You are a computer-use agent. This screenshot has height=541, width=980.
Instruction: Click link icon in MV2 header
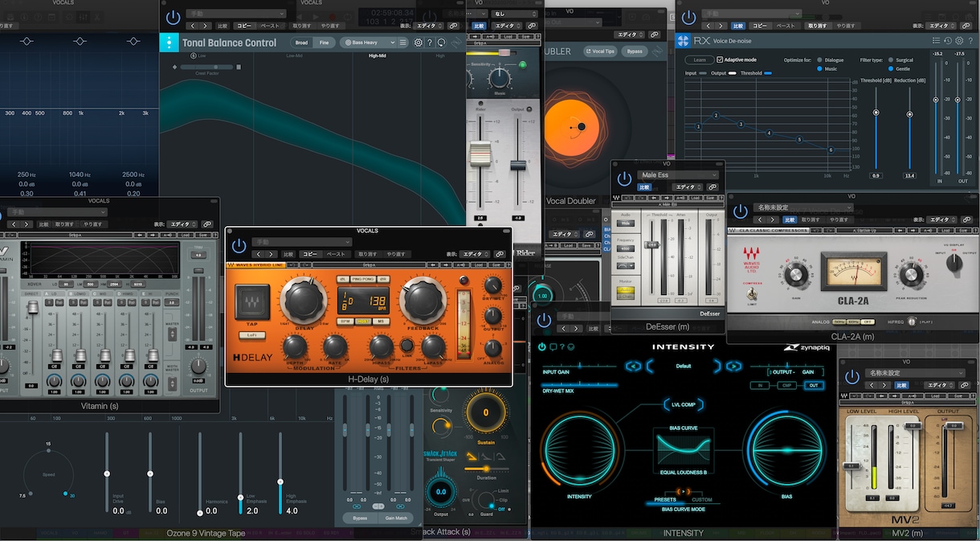pyautogui.click(x=964, y=386)
